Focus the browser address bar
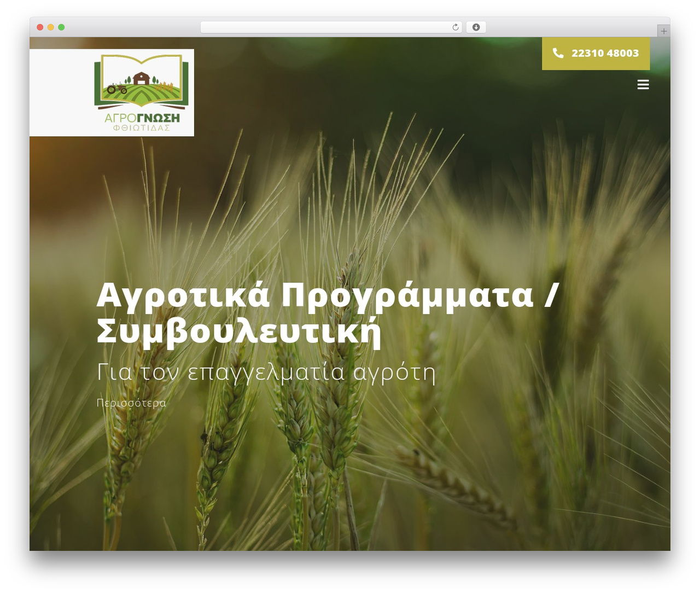Image resolution: width=700 pixels, height=593 pixels. click(x=331, y=27)
